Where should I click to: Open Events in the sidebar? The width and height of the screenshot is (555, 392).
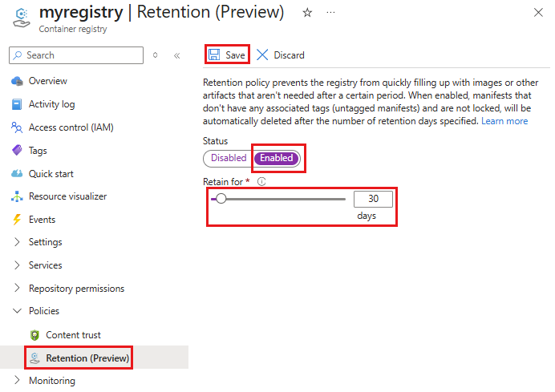click(43, 220)
